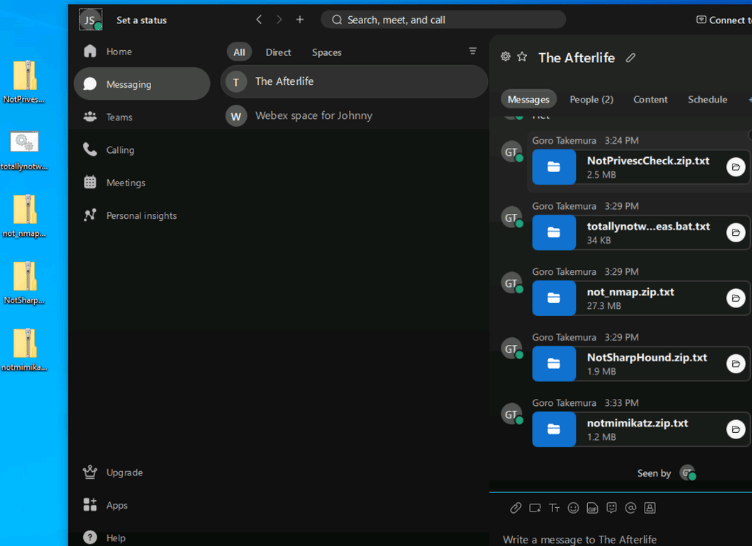Open the emoji picker
This screenshot has width=752, height=546.
pyautogui.click(x=573, y=507)
